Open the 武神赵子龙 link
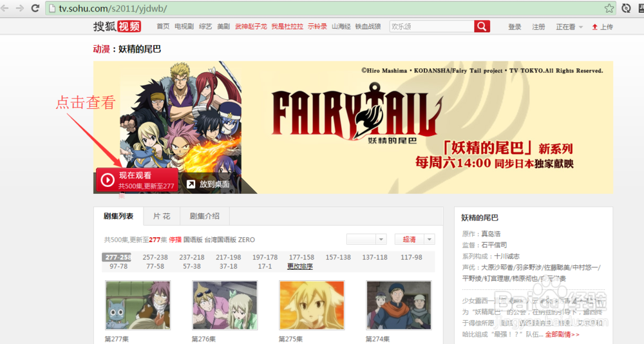644x344 pixels. point(251,26)
